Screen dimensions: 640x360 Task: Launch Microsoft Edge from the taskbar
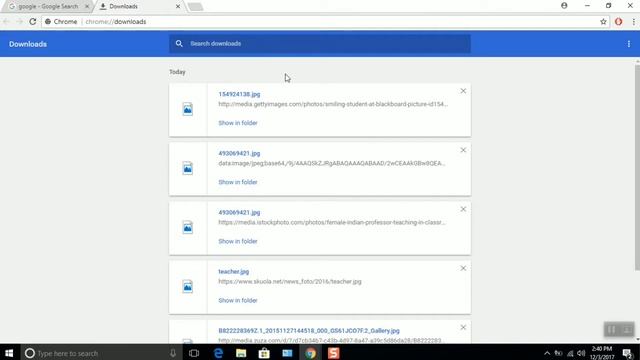218,353
